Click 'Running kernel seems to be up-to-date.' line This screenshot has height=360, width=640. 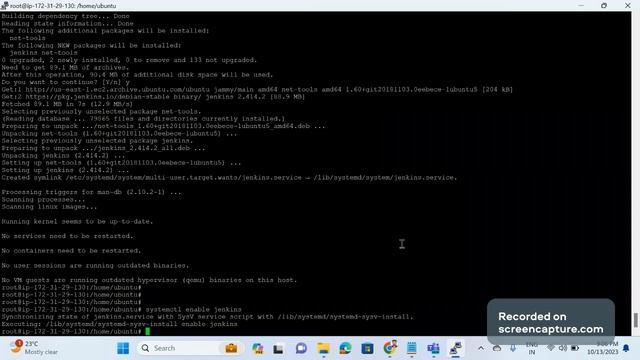click(x=77, y=221)
